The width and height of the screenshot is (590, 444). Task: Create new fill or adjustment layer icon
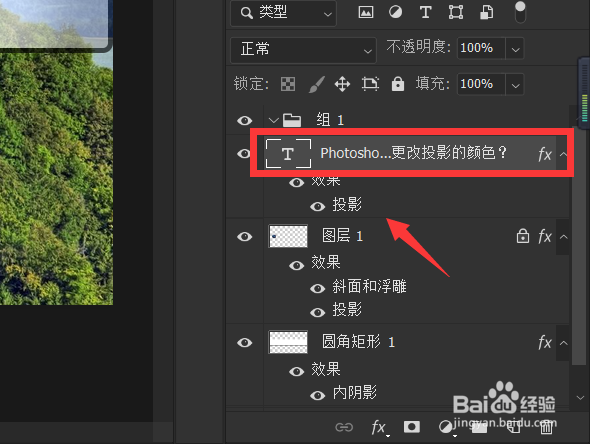click(x=446, y=428)
